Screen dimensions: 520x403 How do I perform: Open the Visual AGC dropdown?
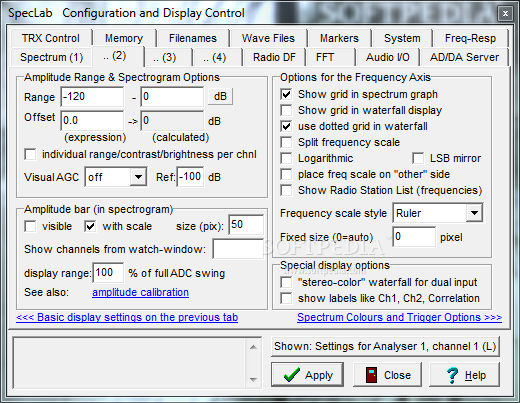138,177
